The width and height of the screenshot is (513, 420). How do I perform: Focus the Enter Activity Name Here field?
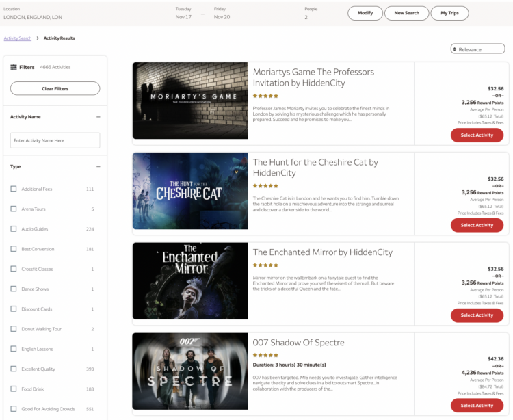[55, 140]
